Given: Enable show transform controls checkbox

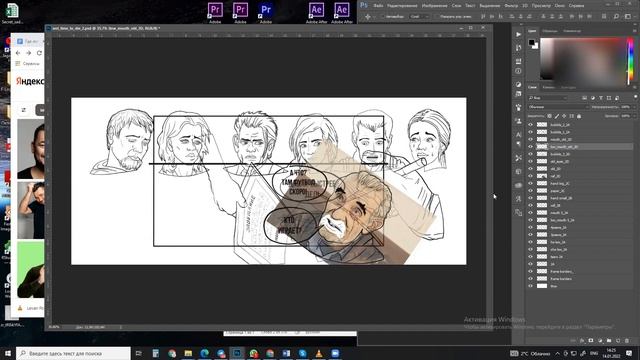Looking at the screenshot, I should click(x=437, y=17).
